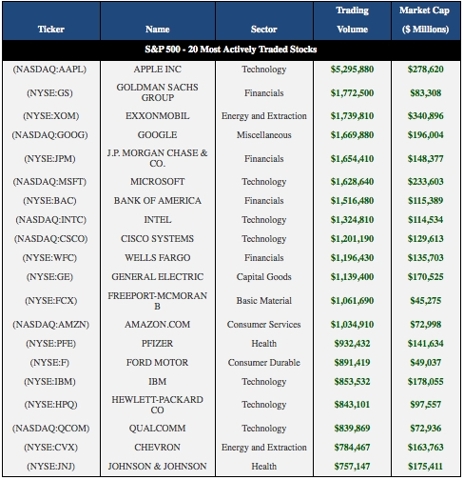The height and width of the screenshot is (480, 464).
Task: Click trading volume value $1,324,810
Action: pos(352,220)
